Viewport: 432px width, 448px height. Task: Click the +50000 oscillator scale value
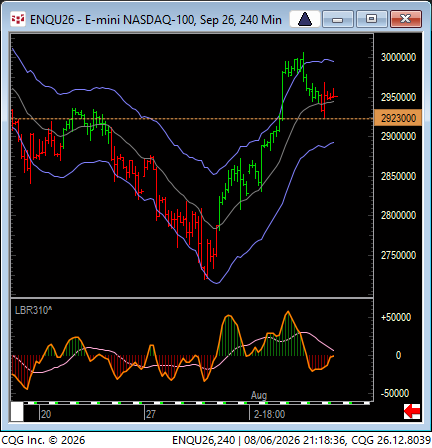(396, 317)
